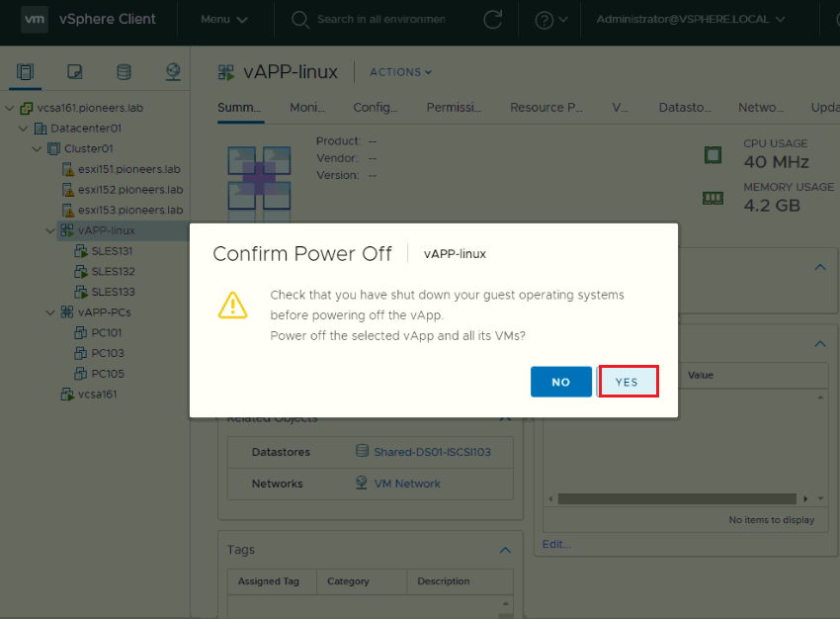840x619 pixels.
Task: Click the Datacenter01 icon
Action: 41,129
